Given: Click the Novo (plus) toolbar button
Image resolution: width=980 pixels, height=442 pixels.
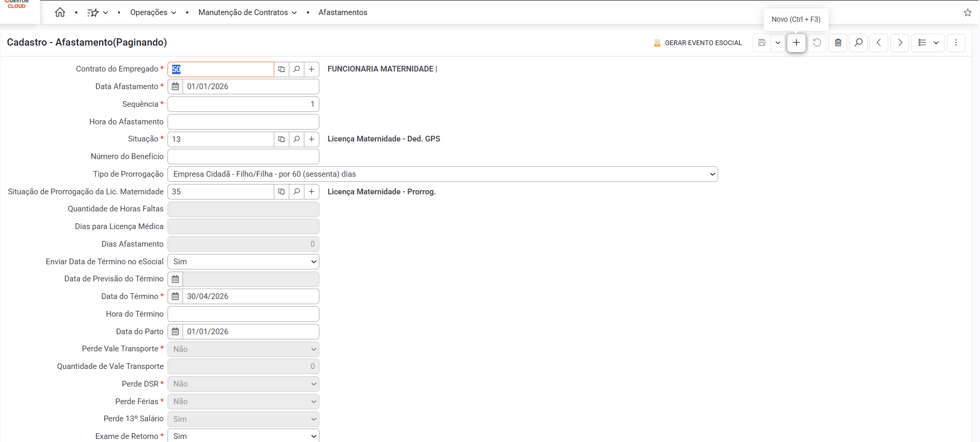Looking at the screenshot, I should pos(796,42).
